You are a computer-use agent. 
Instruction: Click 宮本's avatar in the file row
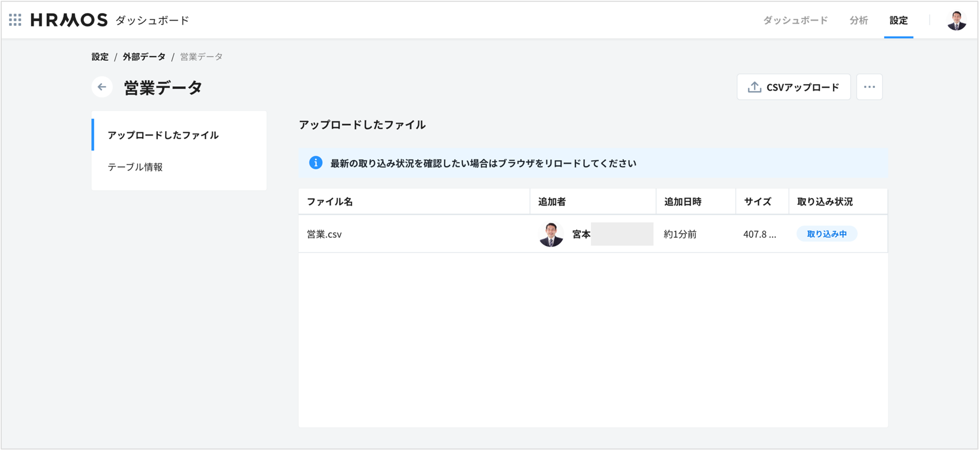551,234
